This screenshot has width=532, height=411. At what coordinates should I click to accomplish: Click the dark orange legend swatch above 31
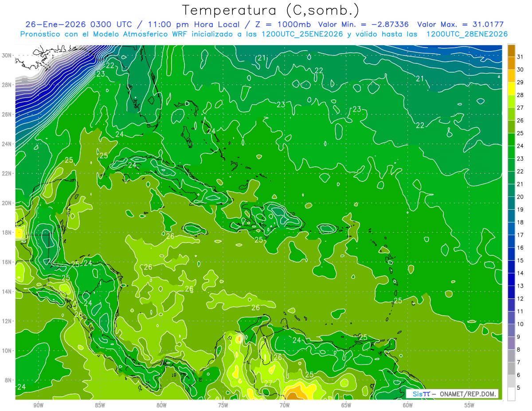tap(511, 51)
